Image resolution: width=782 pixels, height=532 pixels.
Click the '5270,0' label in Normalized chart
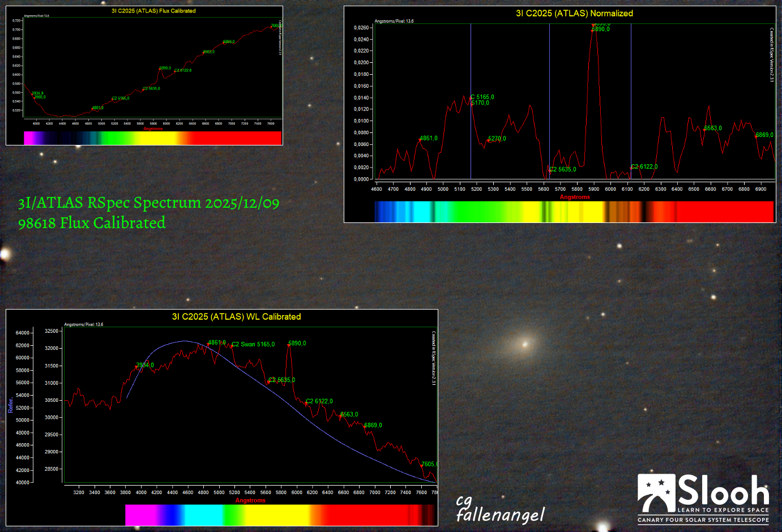497,139
